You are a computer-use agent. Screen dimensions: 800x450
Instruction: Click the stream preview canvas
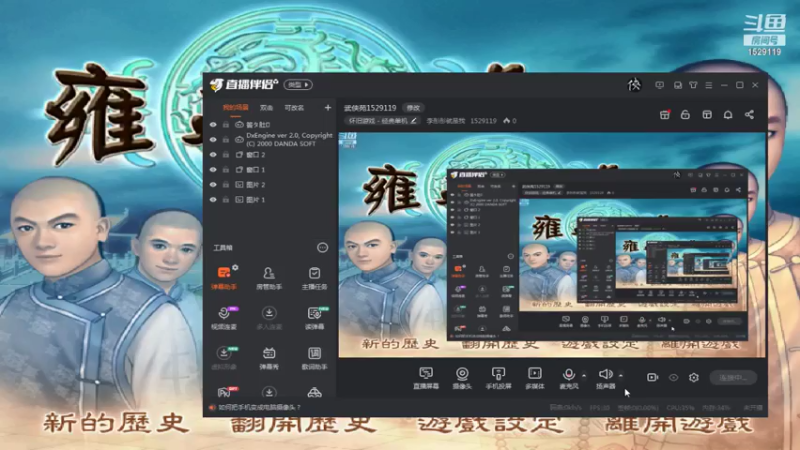coord(553,244)
